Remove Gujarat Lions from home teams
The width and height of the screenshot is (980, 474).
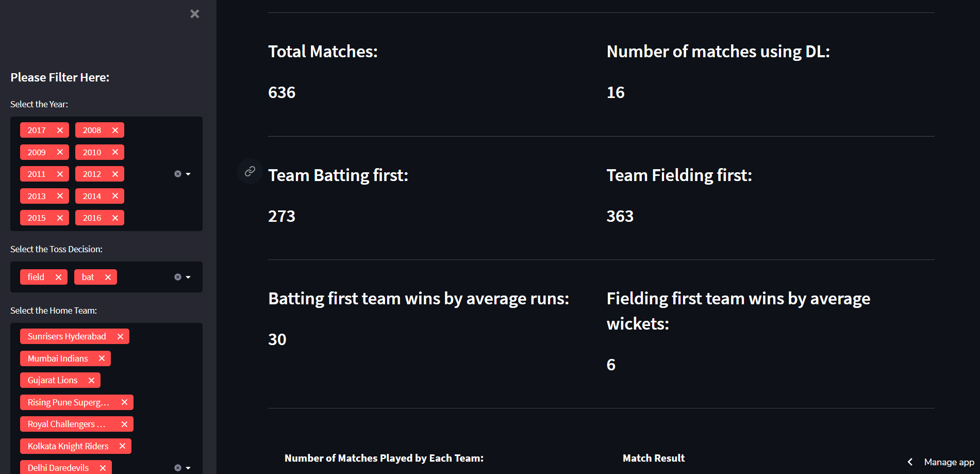(x=91, y=380)
